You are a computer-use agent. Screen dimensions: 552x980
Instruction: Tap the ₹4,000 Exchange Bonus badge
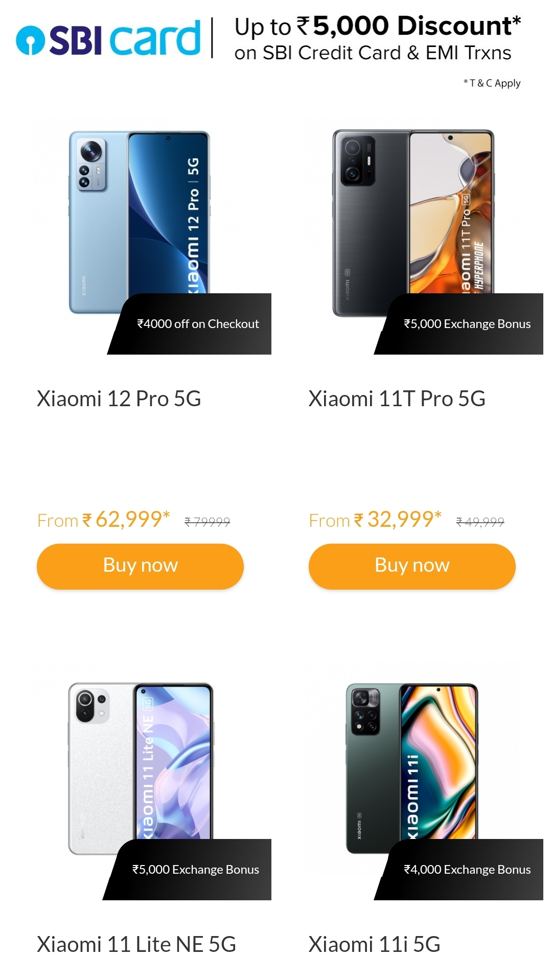coord(459,870)
